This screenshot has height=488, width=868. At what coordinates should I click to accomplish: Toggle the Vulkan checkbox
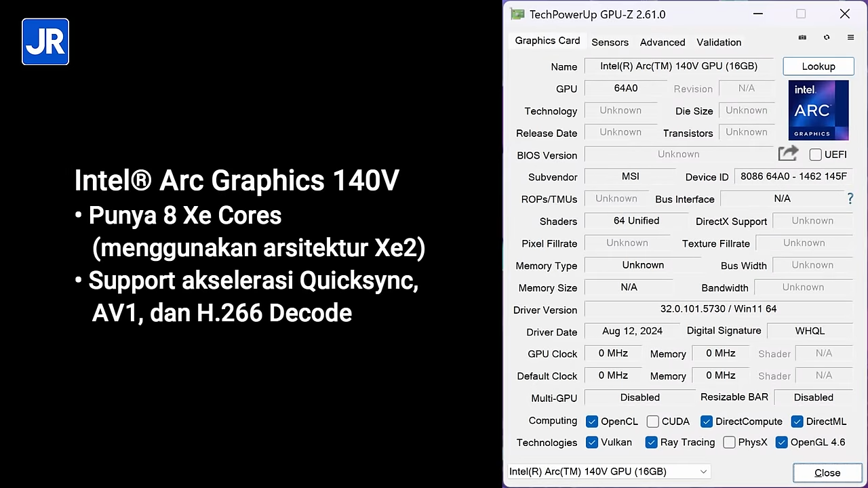pos(592,443)
